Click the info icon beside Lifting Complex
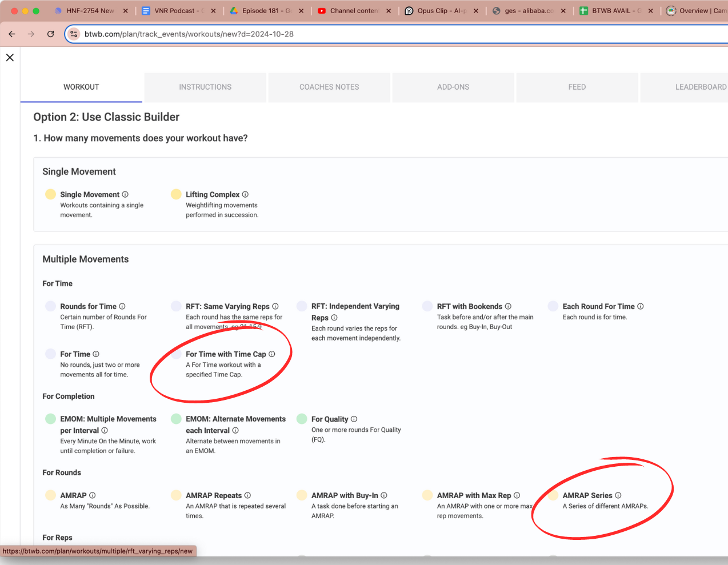This screenshot has height=565, width=728. (245, 194)
